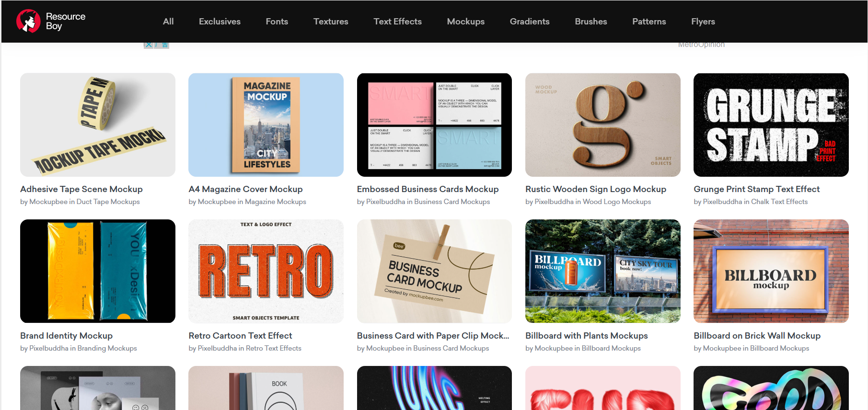Open Magazine Mockups category link
This screenshot has width=868, height=410.
[x=276, y=202]
